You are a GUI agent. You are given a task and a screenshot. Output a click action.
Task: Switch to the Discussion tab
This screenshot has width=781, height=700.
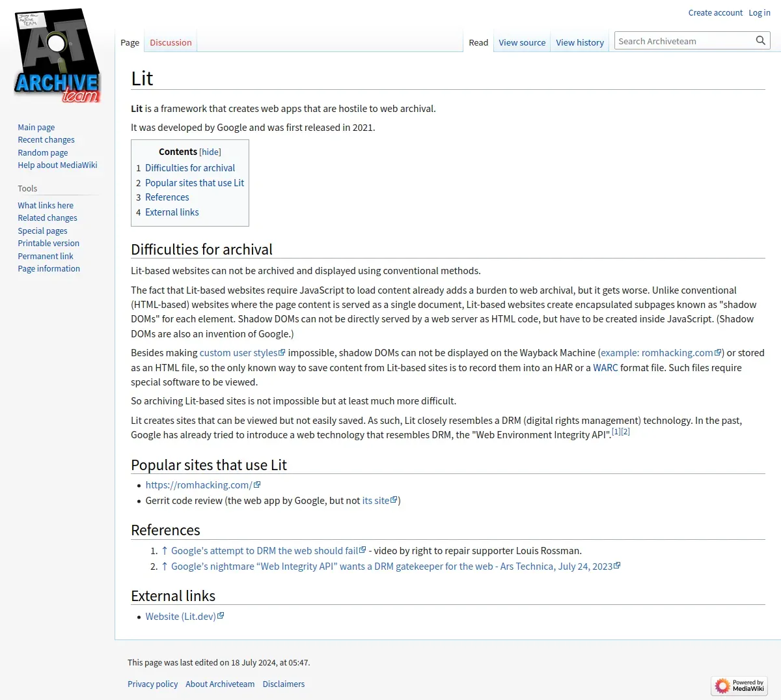pyautogui.click(x=171, y=42)
